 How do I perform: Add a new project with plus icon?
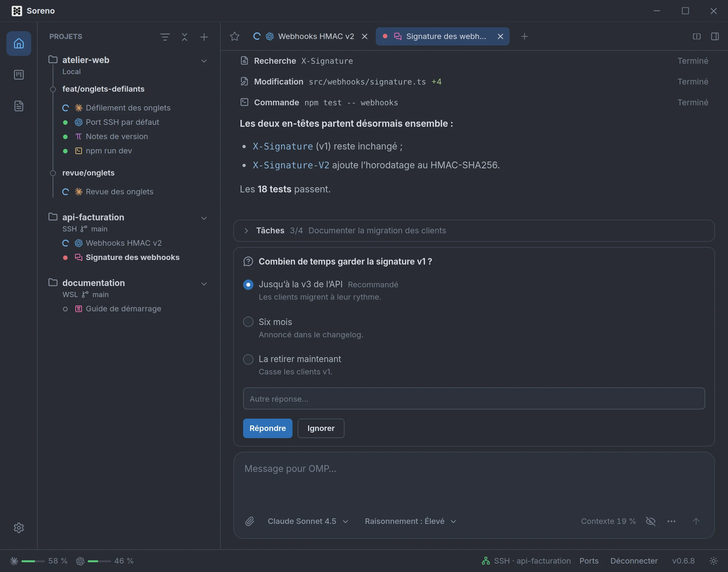204,37
